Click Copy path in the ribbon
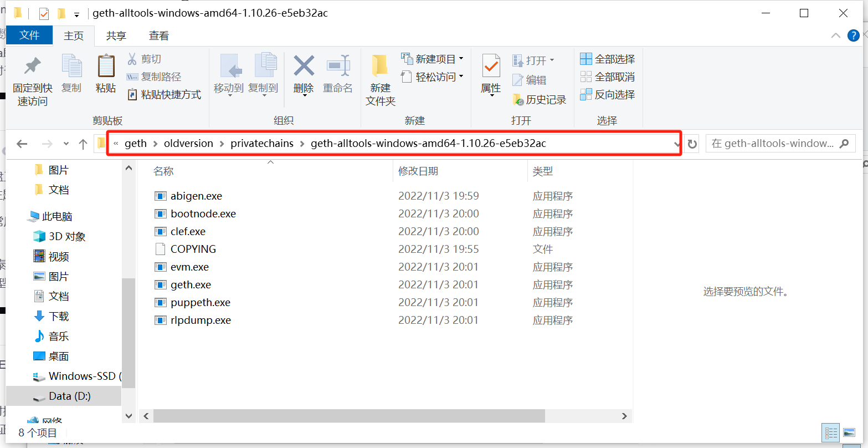868x448 pixels. pyautogui.click(x=154, y=77)
